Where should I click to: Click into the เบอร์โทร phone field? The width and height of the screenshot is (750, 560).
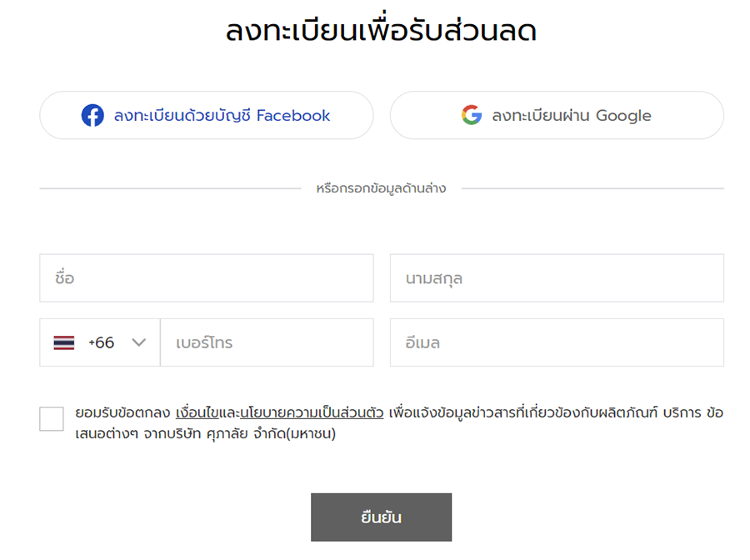tap(267, 342)
